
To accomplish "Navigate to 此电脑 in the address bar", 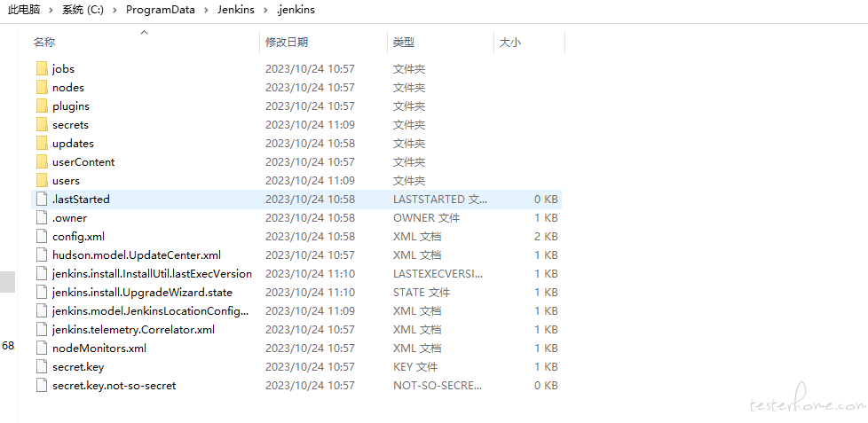I will pyautogui.click(x=24, y=10).
